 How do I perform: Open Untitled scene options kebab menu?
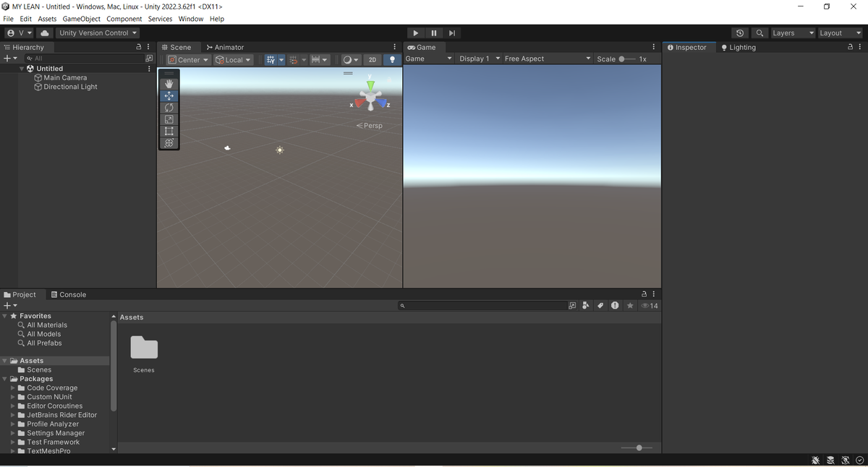149,69
